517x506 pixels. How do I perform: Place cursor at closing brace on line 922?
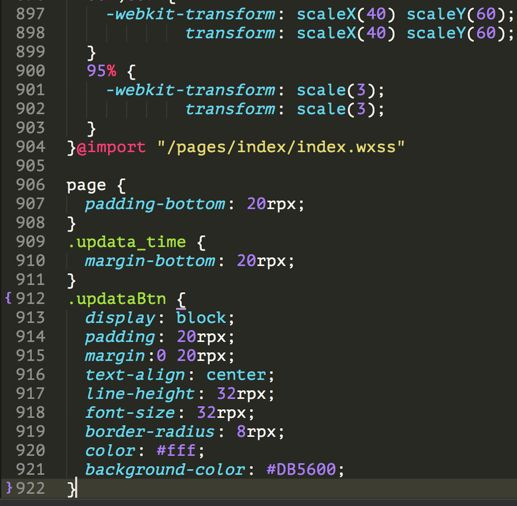(72, 489)
